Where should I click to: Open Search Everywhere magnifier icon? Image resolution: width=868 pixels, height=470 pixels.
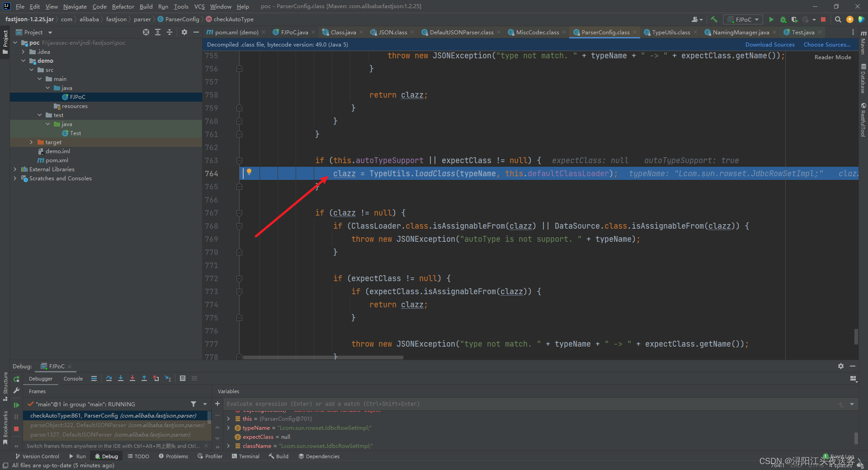click(838, 19)
